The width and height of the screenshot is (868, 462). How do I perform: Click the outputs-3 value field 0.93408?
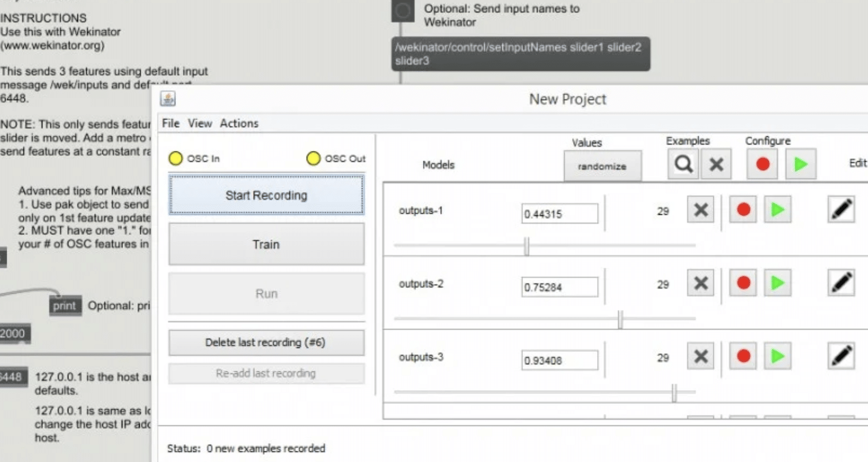[560, 360]
